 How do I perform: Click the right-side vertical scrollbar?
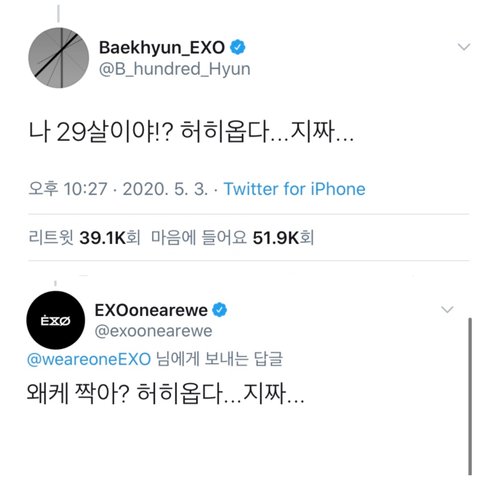click(x=470, y=396)
